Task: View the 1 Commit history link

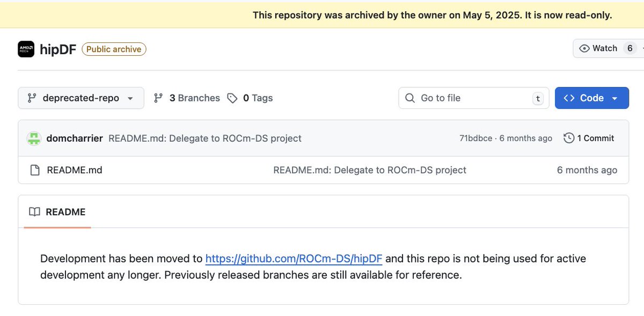Action: (x=589, y=138)
